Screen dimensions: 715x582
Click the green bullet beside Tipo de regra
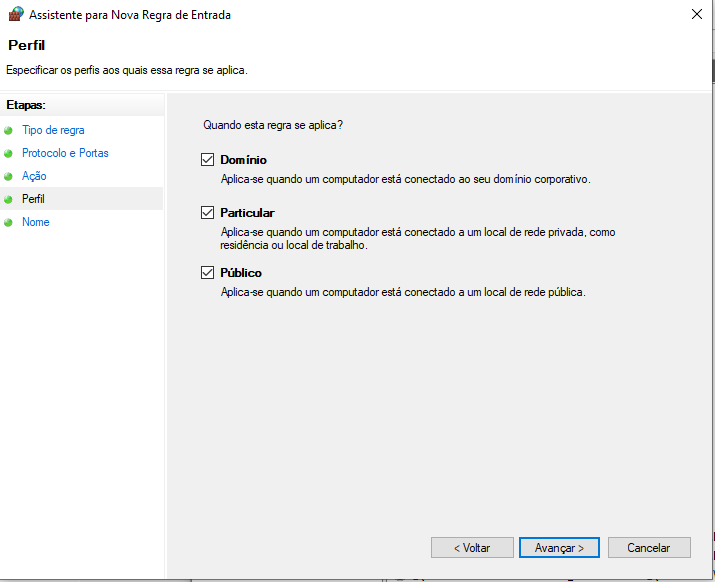click(x=9, y=131)
